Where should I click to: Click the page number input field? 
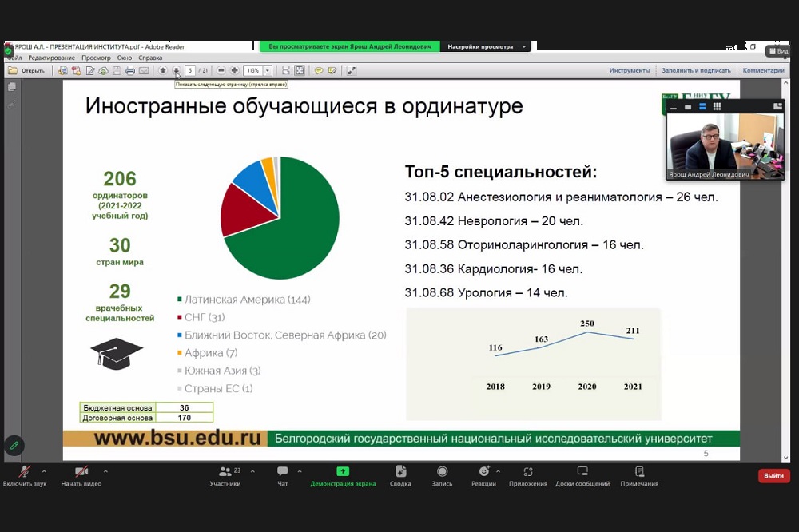[190, 70]
